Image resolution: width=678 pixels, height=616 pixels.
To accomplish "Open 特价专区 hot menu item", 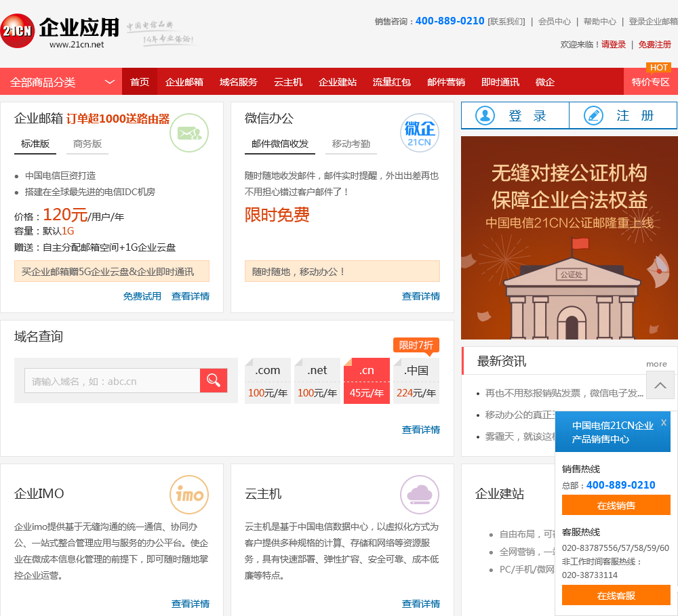I will 650,82.
